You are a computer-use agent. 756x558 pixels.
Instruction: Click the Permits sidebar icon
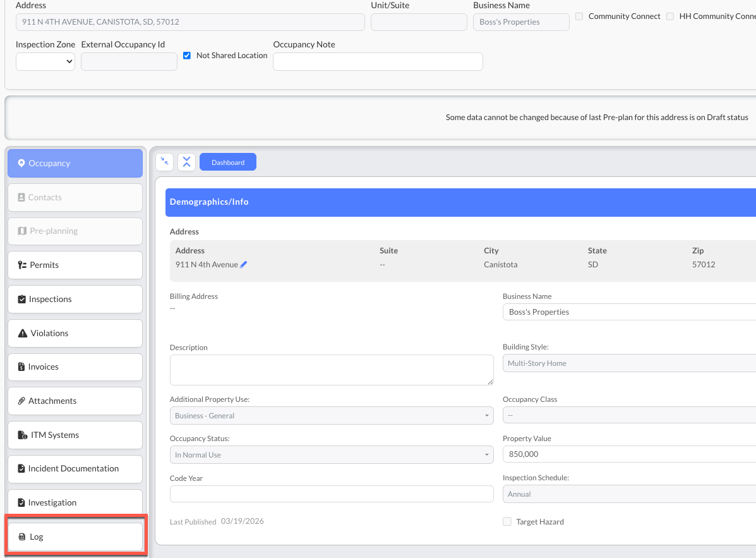tap(22, 265)
